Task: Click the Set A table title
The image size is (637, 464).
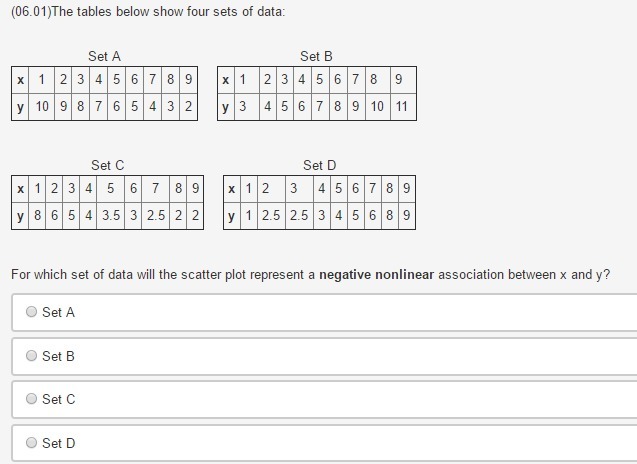Action: [x=104, y=56]
